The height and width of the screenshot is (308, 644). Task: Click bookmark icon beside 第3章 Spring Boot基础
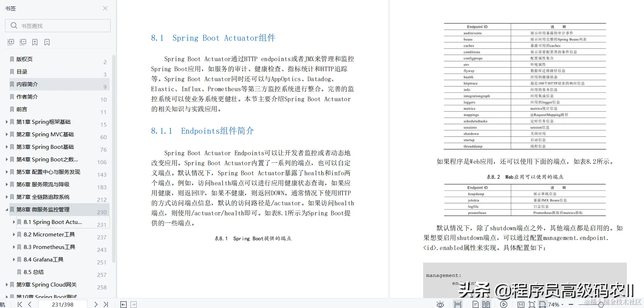coord(12,147)
